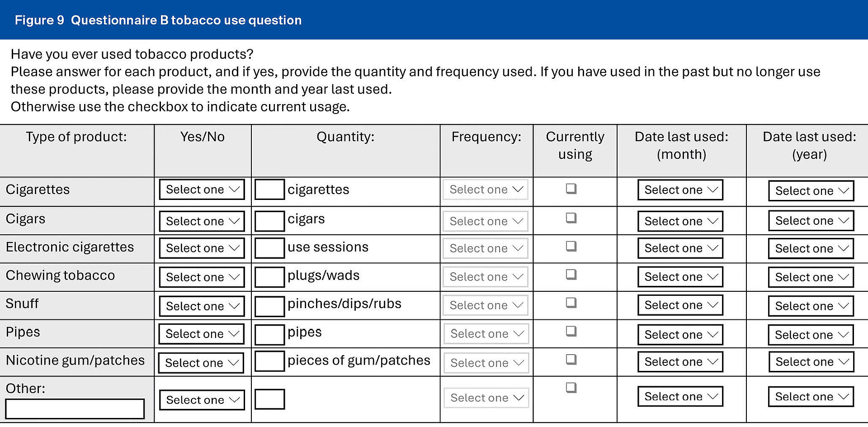Click the use sessions quantity field
The width and height of the screenshot is (868, 427).
tap(269, 248)
